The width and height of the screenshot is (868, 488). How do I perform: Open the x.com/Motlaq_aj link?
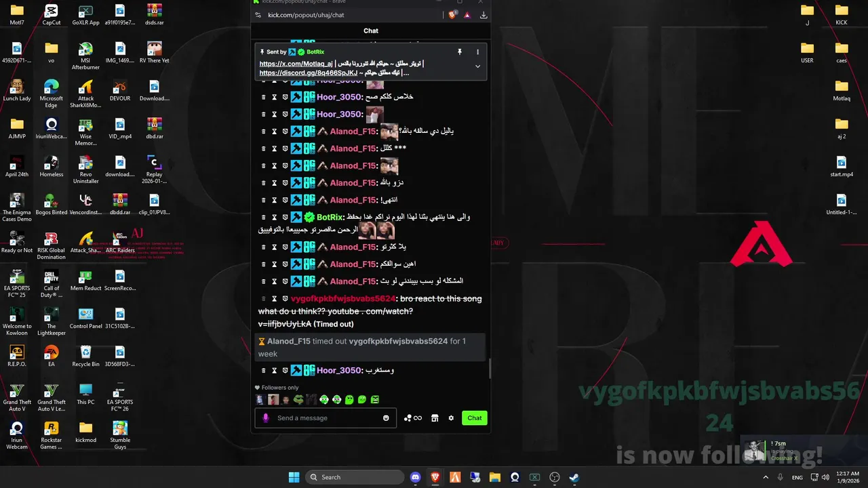click(x=296, y=64)
